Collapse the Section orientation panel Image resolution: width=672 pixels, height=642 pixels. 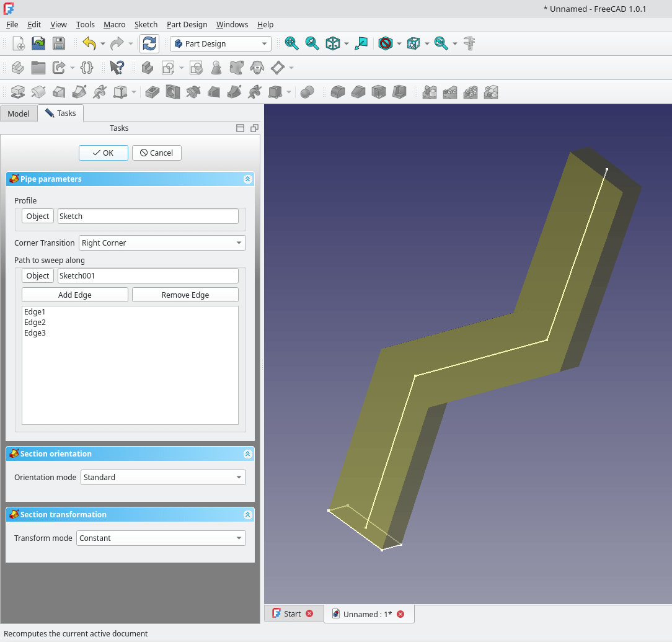(x=247, y=453)
